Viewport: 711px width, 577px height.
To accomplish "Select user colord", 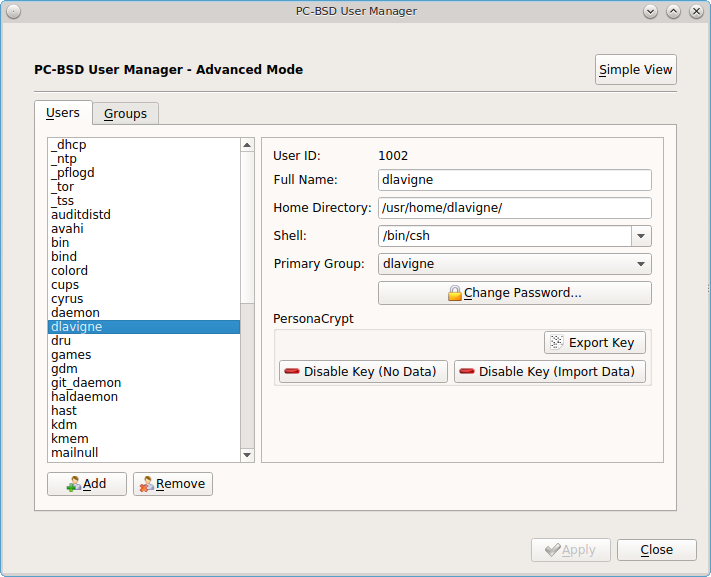I will coord(144,271).
